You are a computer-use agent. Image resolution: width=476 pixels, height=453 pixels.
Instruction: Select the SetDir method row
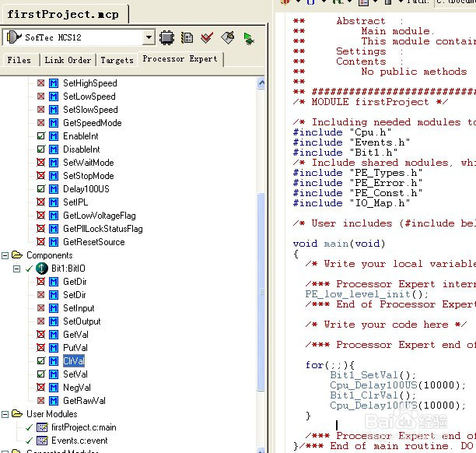pyautogui.click(x=75, y=295)
